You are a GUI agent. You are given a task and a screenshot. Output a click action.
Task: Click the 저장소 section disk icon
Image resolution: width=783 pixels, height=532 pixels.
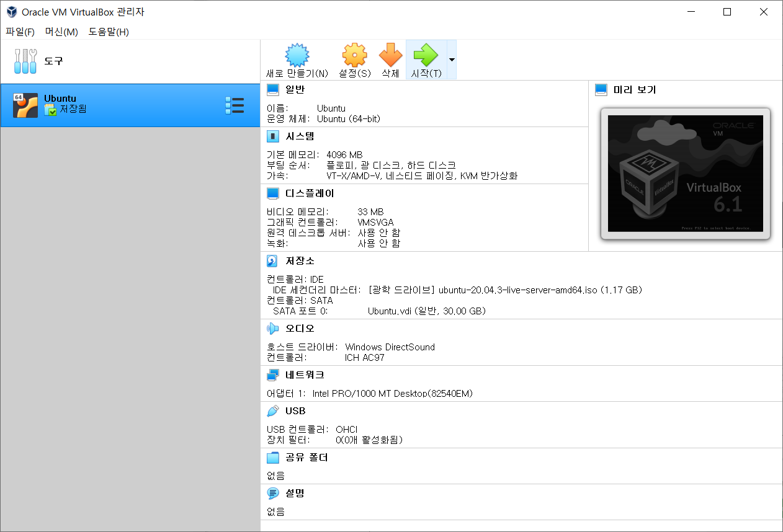coord(273,261)
